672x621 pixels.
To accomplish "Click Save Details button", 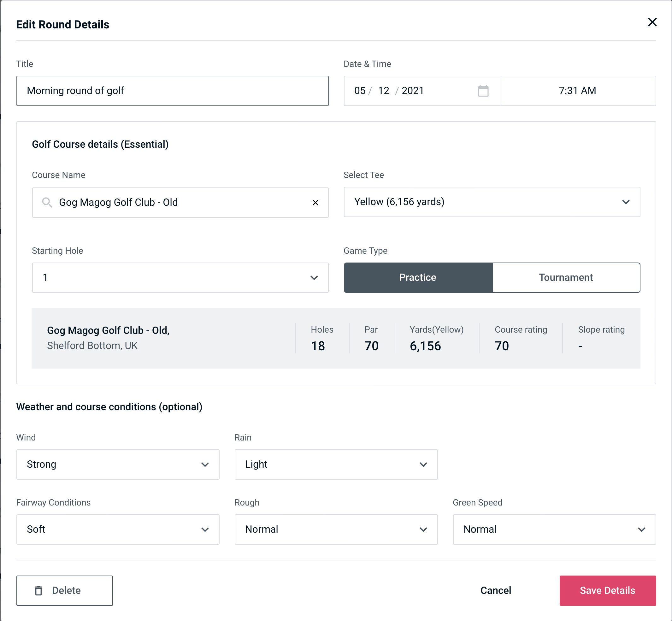I will [607, 591].
